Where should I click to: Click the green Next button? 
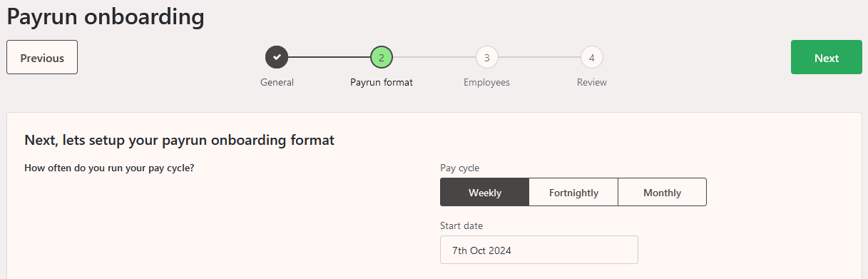(x=827, y=57)
